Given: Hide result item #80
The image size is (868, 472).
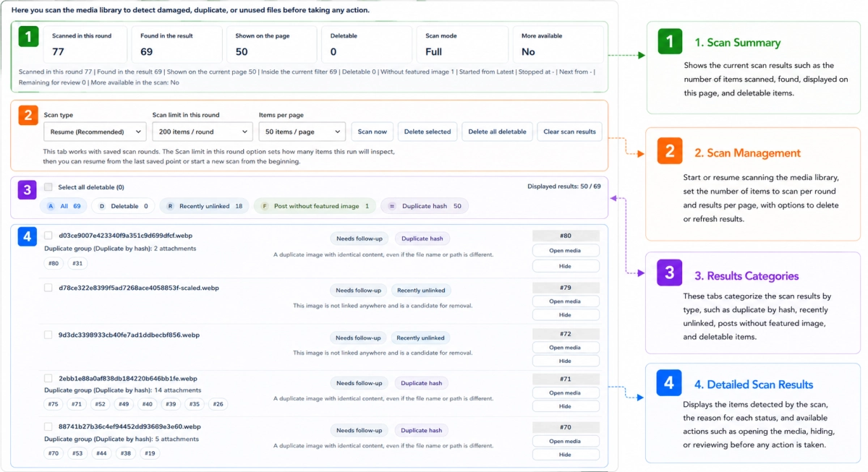Looking at the screenshot, I should tap(566, 265).
